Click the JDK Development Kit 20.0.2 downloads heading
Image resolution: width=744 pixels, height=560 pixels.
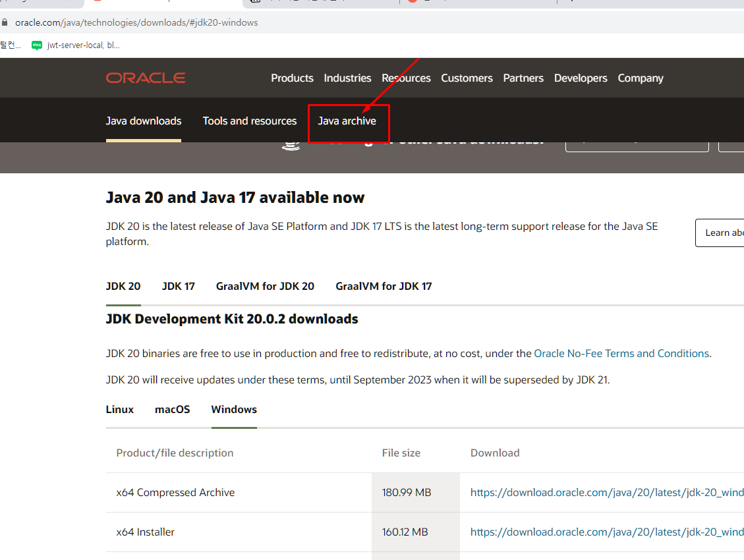[x=232, y=319]
